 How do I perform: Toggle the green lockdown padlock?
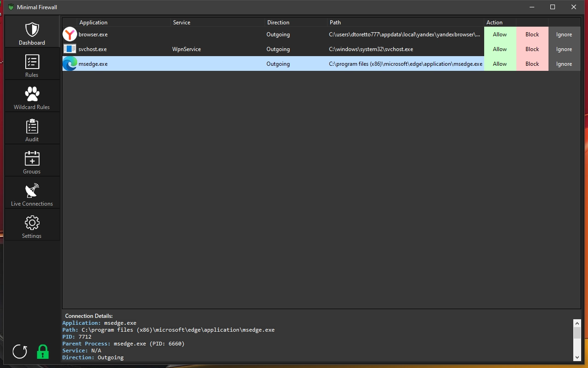(x=43, y=351)
